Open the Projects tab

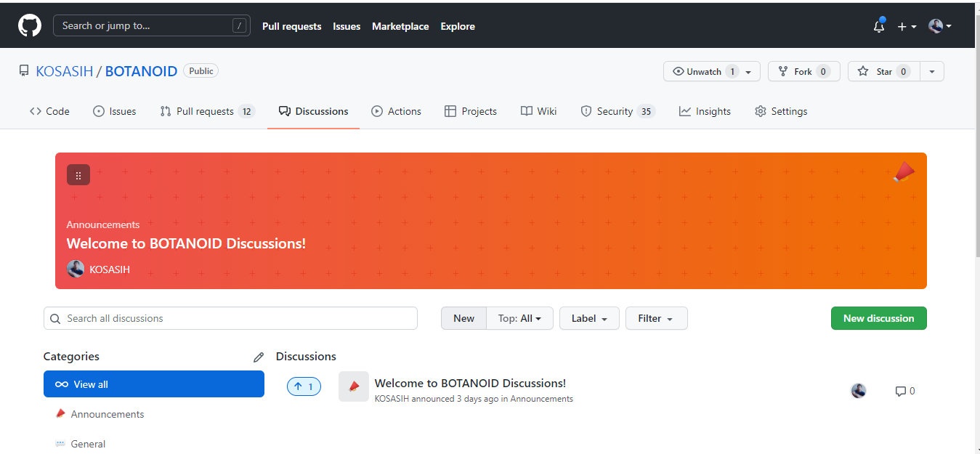[x=471, y=111]
